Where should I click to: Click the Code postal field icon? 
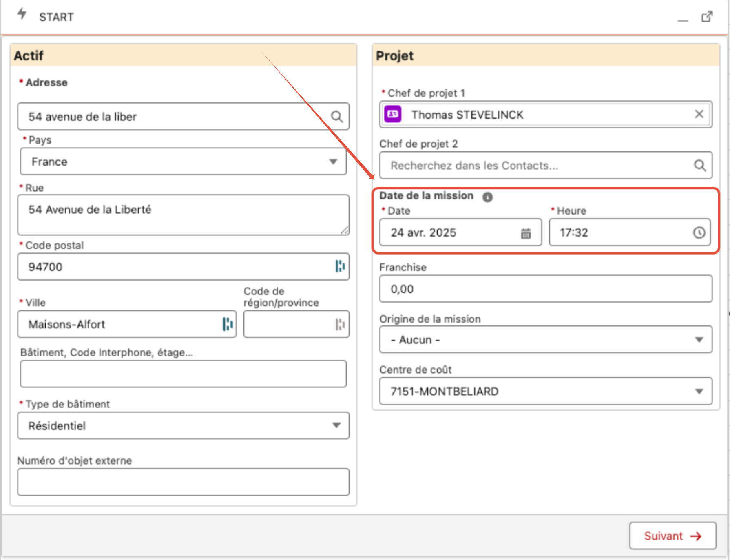[x=340, y=266]
